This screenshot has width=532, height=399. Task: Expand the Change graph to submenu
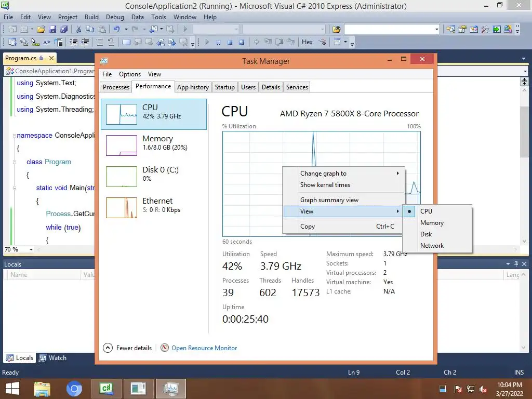point(344,174)
